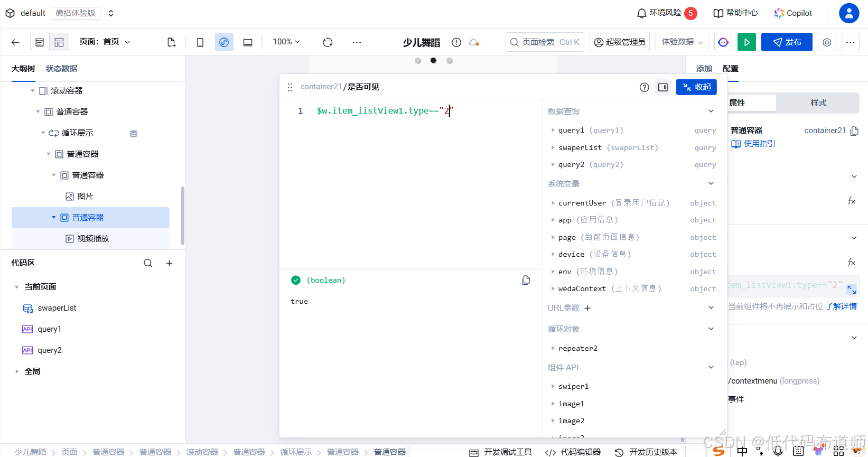Switch to the desktop PC preview icon
Screen dimensions: 868x457
tap(248, 42)
